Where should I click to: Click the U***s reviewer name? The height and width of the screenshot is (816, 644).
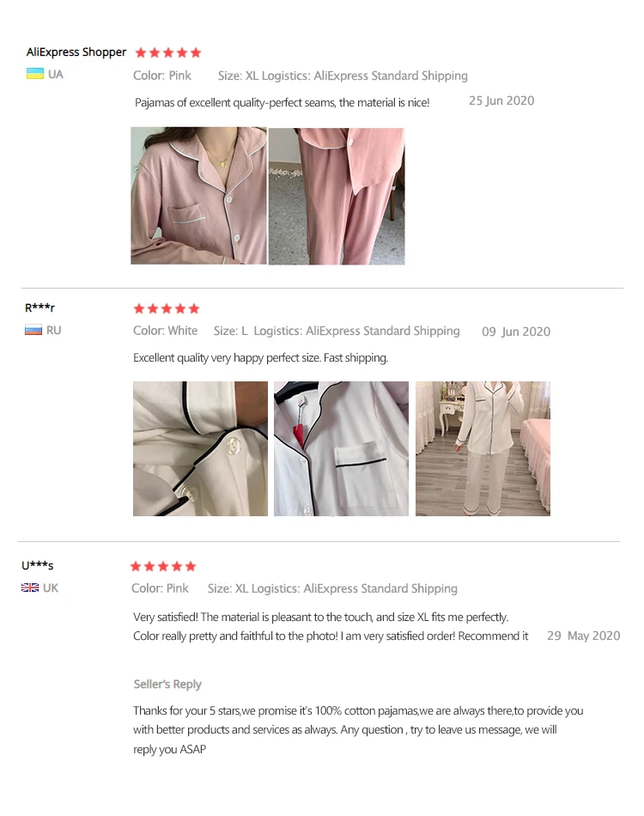[38, 565]
